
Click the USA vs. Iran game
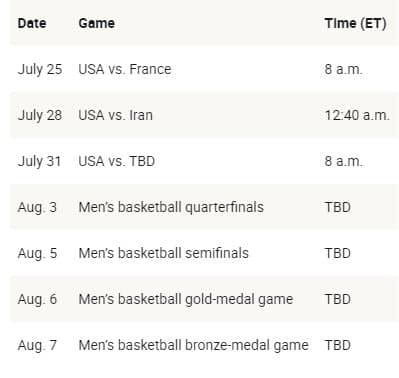click(115, 115)
